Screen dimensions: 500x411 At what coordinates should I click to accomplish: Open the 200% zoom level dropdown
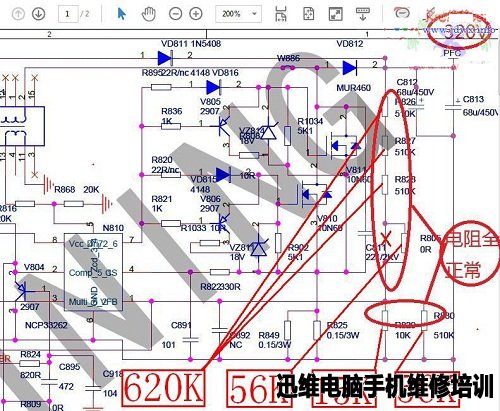point(238,14)
